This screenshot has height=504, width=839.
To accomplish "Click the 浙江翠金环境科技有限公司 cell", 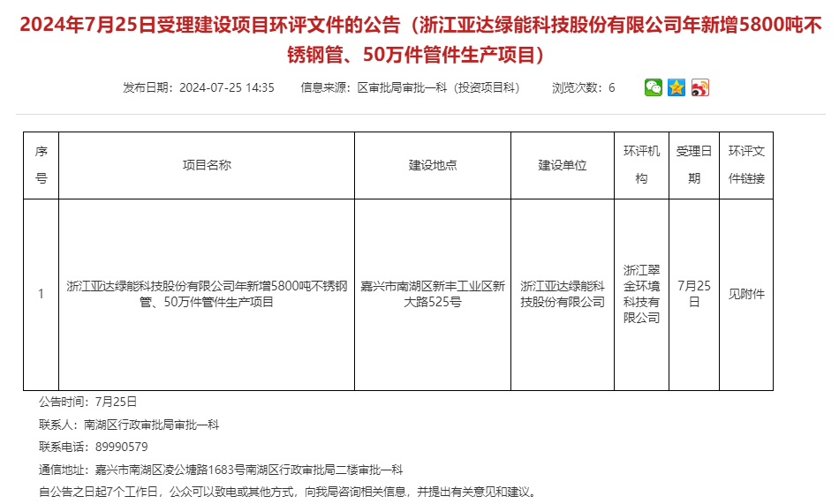I will [641, 295].
